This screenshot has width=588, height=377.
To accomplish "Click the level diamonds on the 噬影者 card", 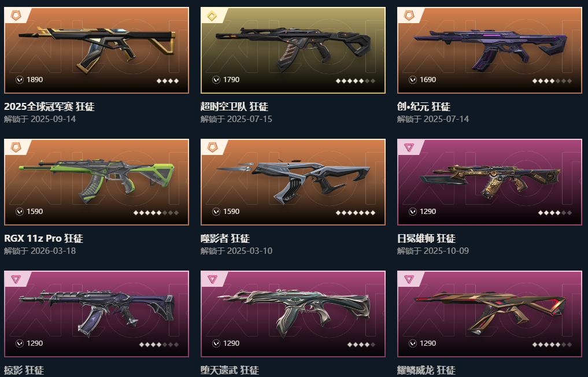I will point(355,213).
